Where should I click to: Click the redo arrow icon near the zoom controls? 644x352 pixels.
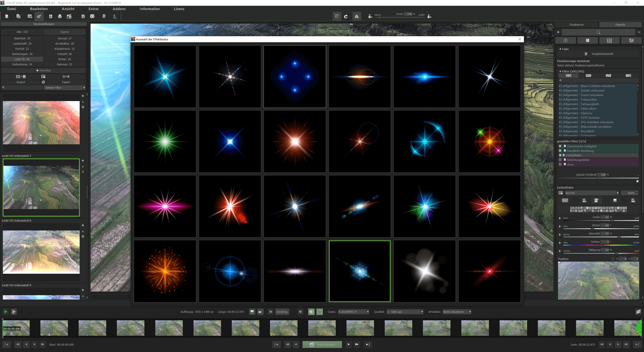click(346, 16)
